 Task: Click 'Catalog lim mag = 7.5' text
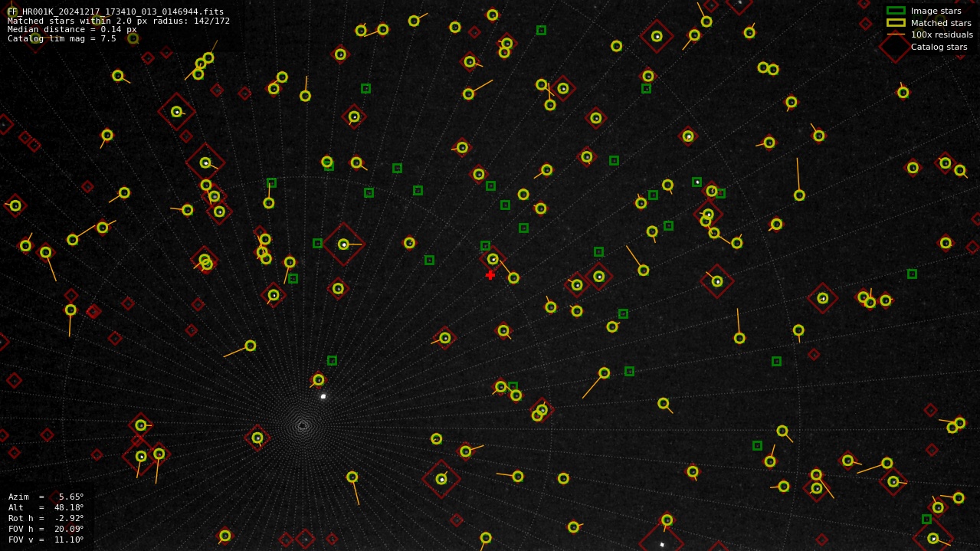(62, 38)
